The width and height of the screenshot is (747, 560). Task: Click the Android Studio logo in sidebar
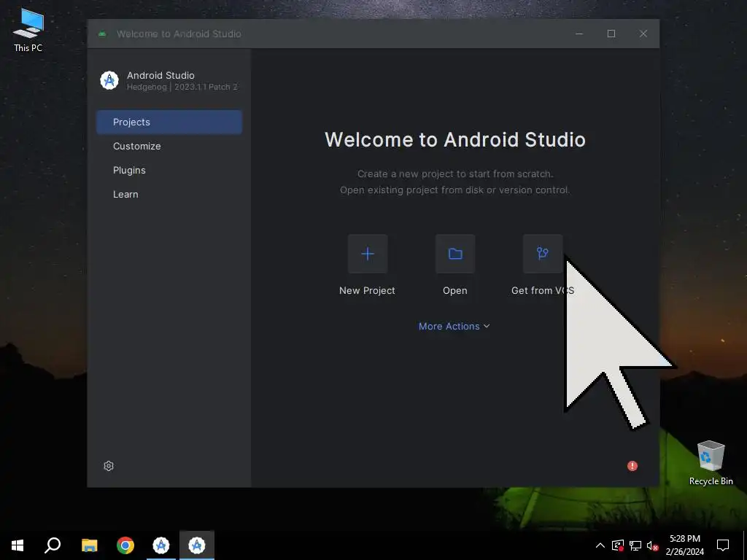(x=109, y=80)
